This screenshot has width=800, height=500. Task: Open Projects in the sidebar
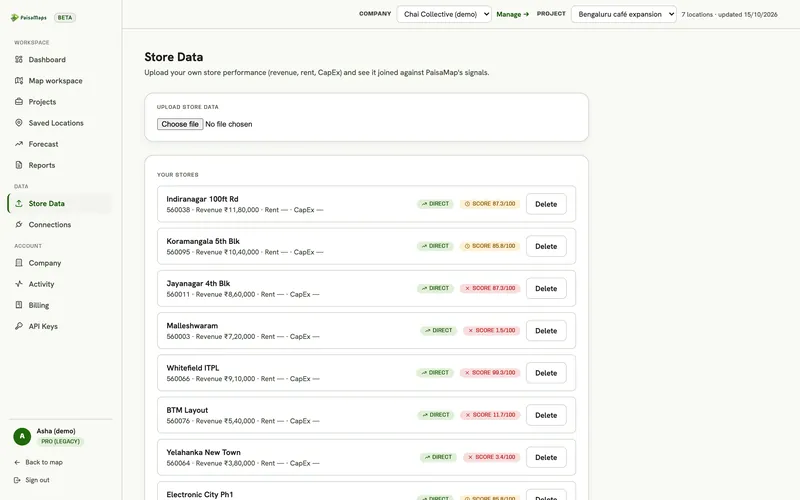[x=60, y=102]
